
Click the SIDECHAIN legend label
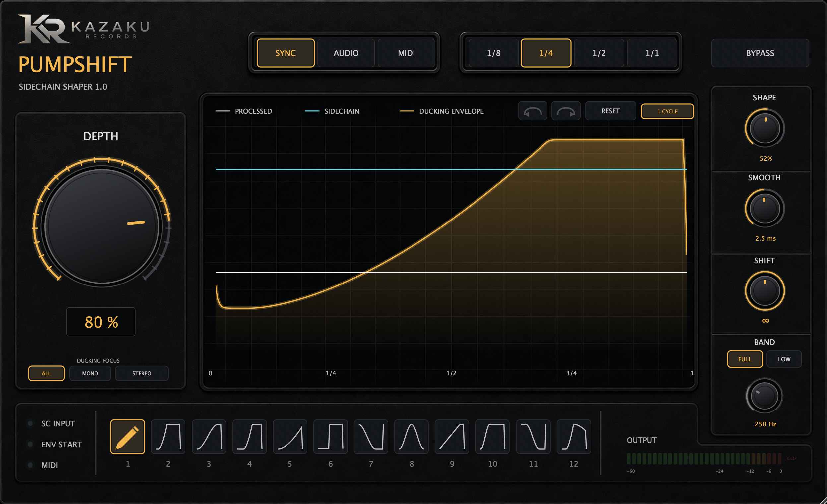click(342, 111)
